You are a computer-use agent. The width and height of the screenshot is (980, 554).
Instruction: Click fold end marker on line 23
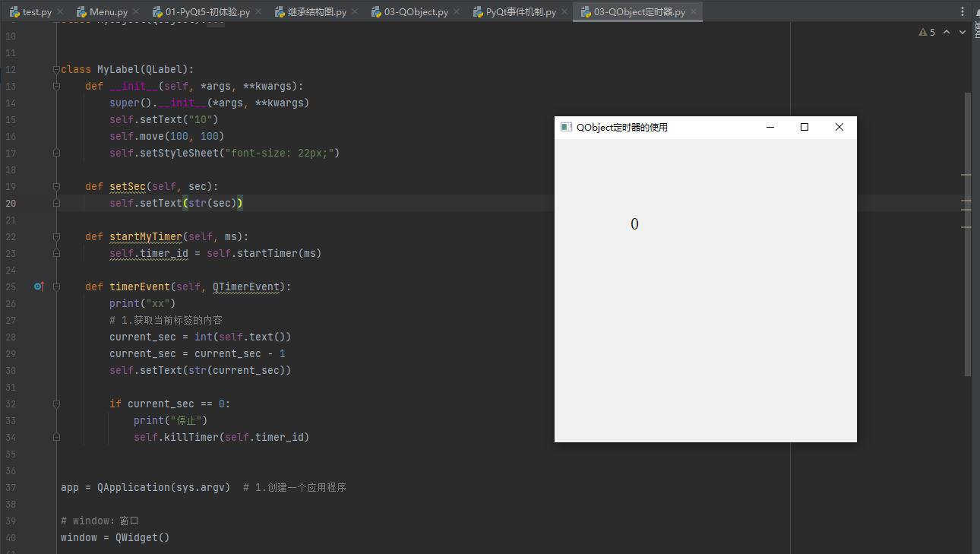pos(56,254)
